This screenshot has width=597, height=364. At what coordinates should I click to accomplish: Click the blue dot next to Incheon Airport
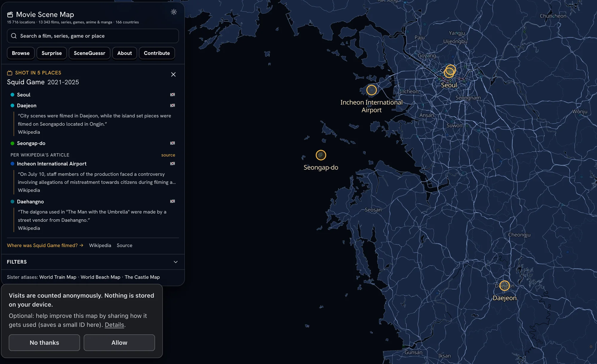(x=13, y=164)
